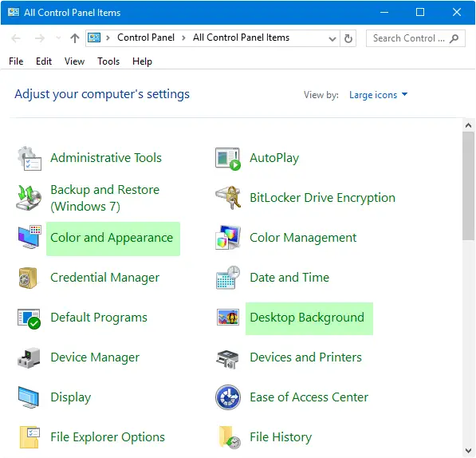Go up one level with Up arrow
Screen dimensions: 476x458
[x=75, y=38]
